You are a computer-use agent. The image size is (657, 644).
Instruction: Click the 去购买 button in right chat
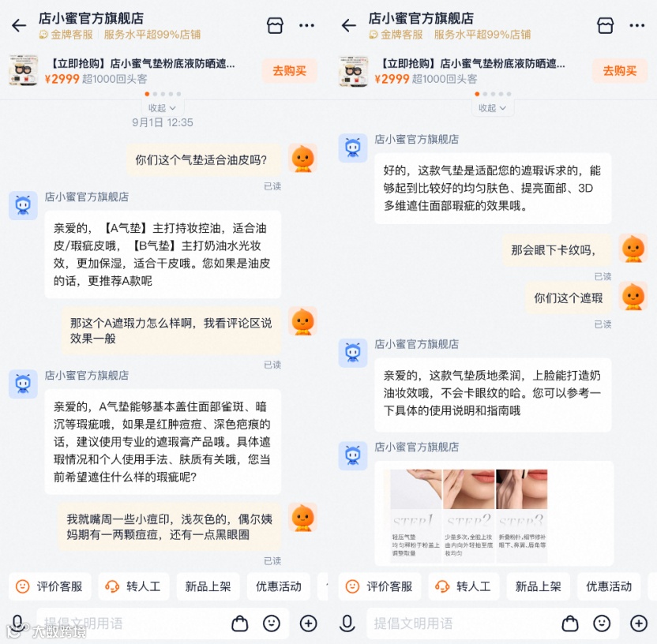click(x=619, y=71)
